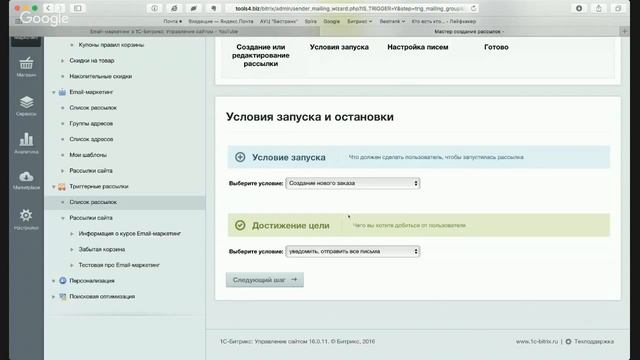Open the www.1c-bitrix.ru footer link
Screen dimensions: 640x360
536,342
